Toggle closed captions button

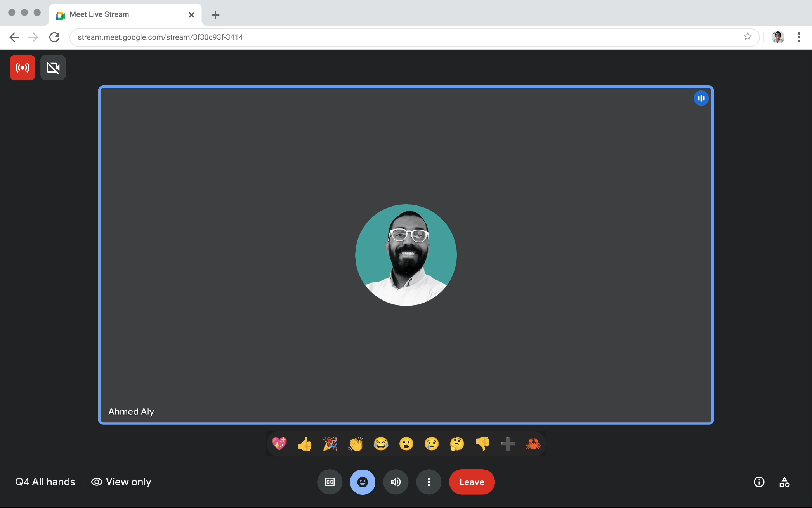tap(330, 482)
